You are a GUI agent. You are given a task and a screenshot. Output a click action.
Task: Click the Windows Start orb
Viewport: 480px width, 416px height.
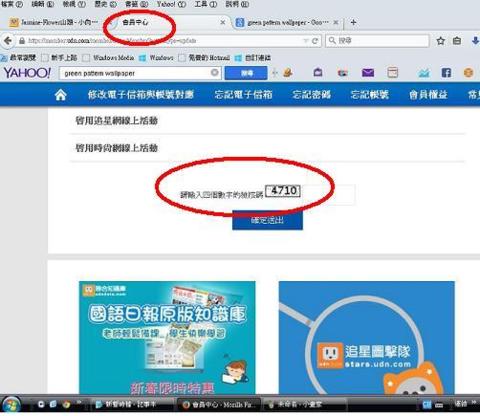coord(12,405)
